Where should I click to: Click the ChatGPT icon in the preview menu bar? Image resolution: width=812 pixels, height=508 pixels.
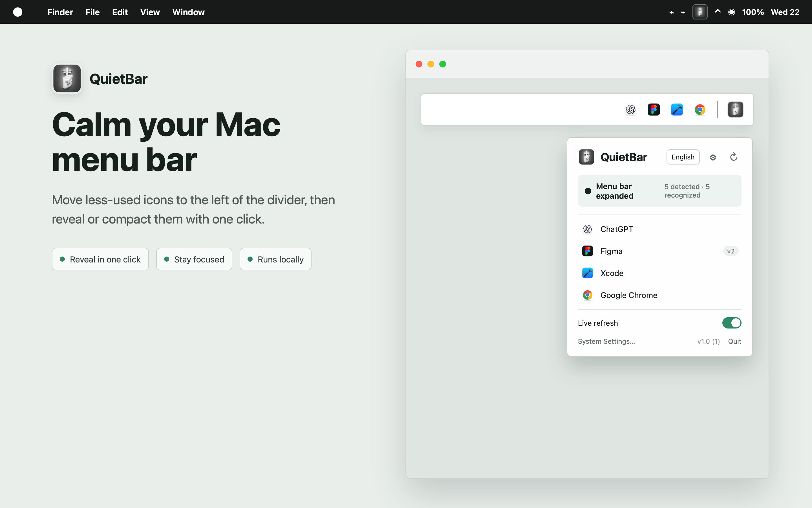(630, 110)
